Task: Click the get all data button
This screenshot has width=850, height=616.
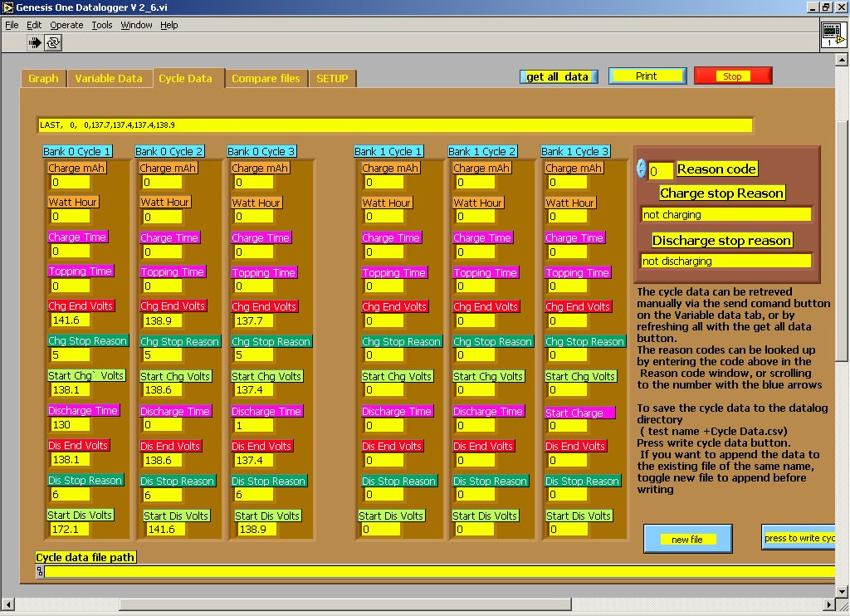Action: 559,77
